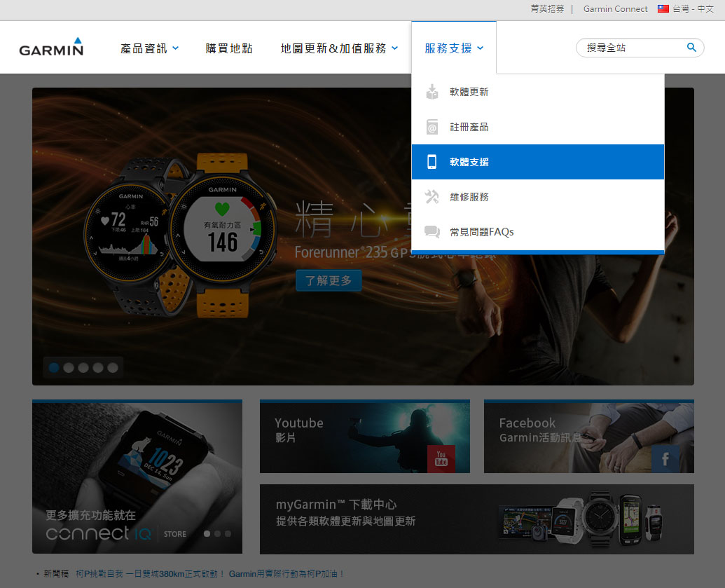The image size is (725, 588).
Task: Click the YouTube logo icon
Action: point(441,458)
